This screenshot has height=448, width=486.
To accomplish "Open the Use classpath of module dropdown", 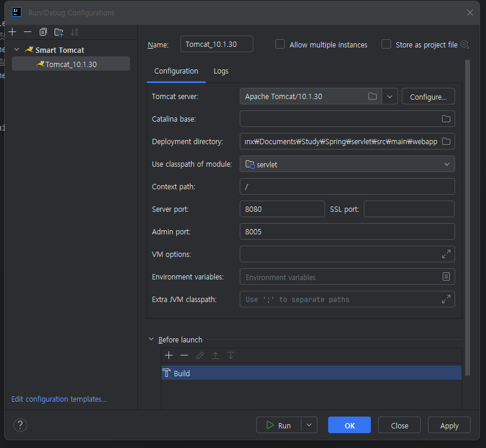I will point(446,164).
